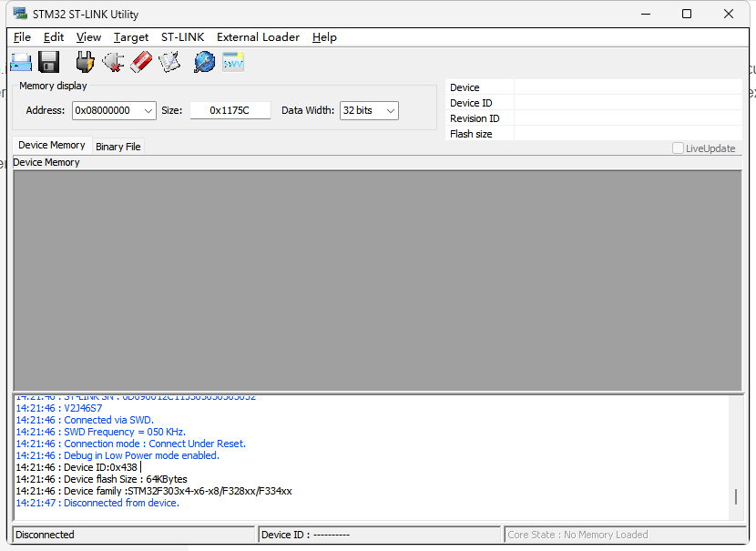Expand the Address combo box arrow

click(x=148, y=110)
